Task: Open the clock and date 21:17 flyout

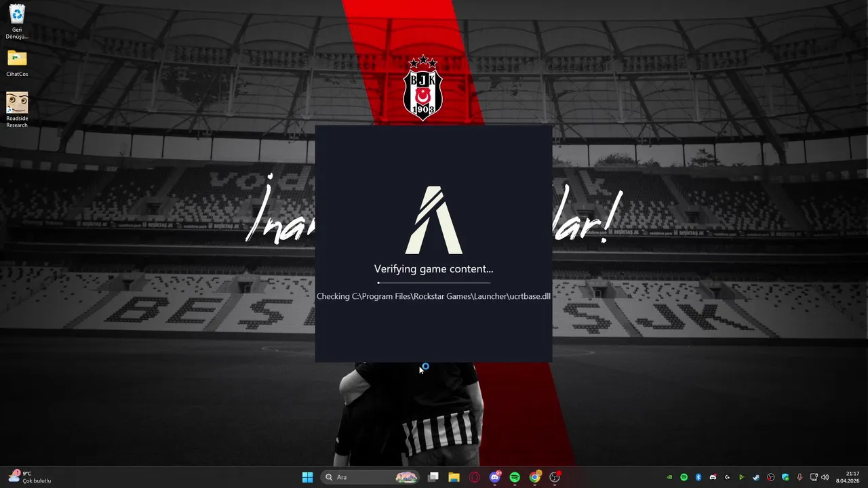Action: tap(848, 477)
